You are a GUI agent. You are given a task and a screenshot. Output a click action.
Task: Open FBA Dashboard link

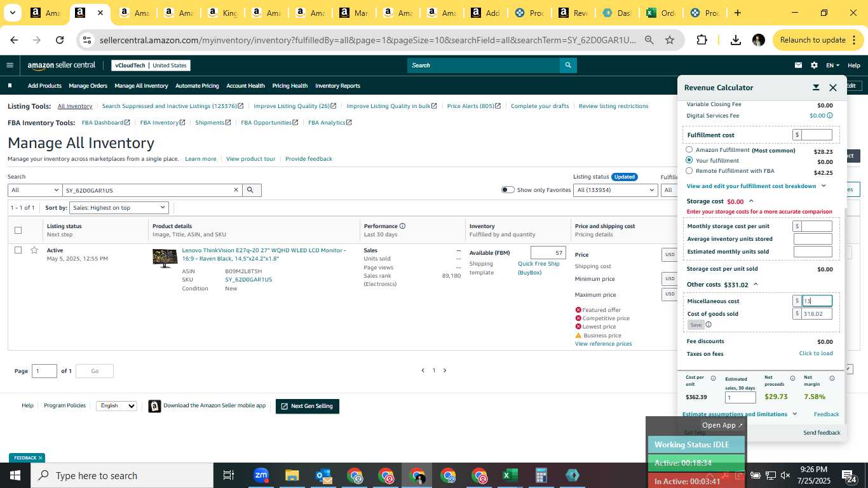[105, 123]
